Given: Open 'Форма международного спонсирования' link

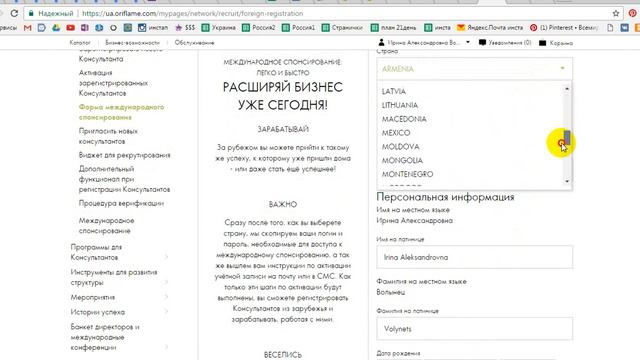Looking at the screenshot, I should 121,112.
